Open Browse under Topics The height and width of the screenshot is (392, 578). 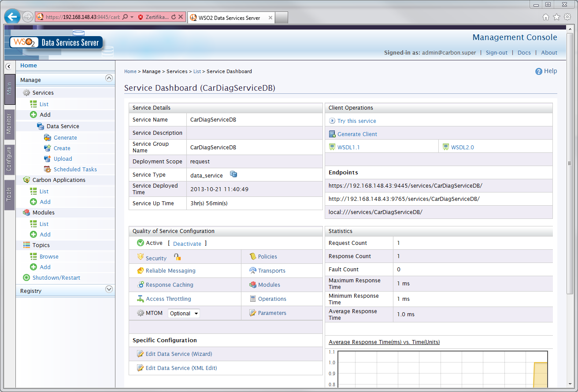(49, 257)
